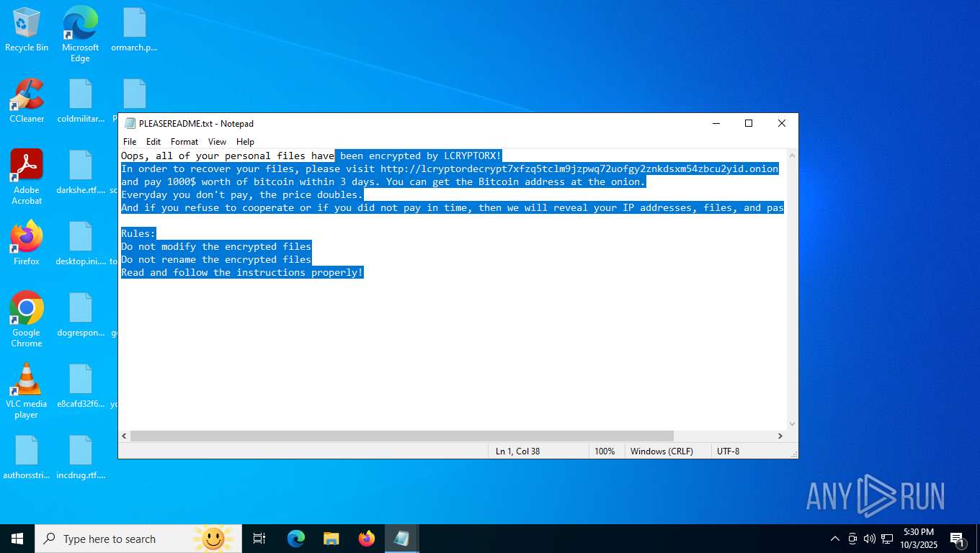
Task: Switch to Notepad taskbar button
Action: 401,539
